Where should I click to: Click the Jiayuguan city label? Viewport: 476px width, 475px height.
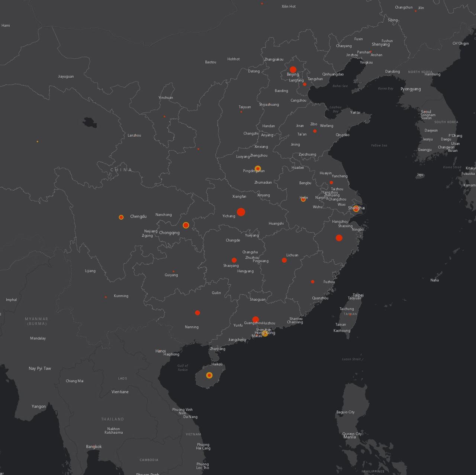(x=66, y=77)
